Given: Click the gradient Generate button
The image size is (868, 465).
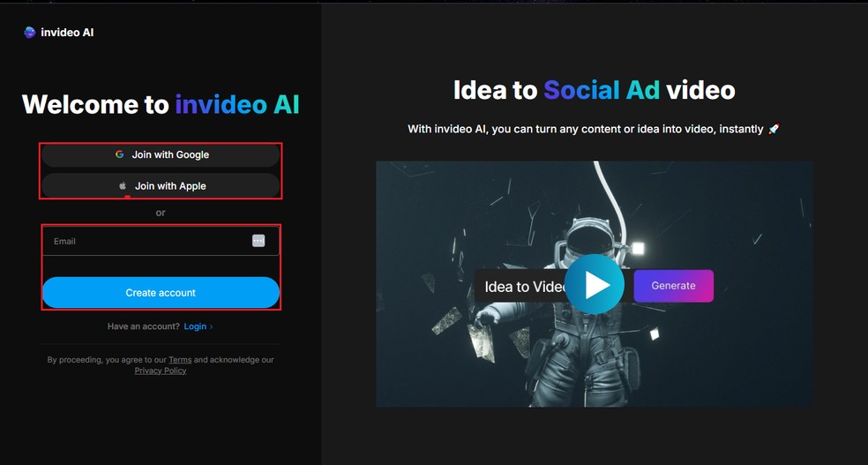Looking at the screenshot, I should pos(673,286).
